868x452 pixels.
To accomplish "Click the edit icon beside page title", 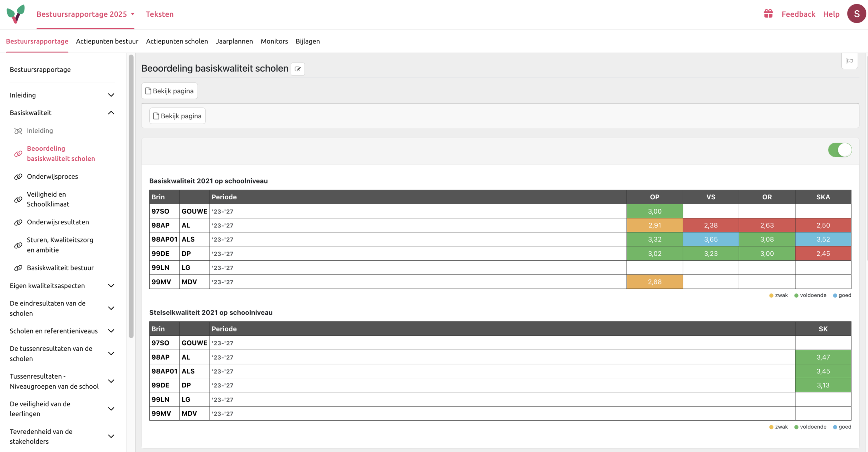I will [x=297, y=69].
